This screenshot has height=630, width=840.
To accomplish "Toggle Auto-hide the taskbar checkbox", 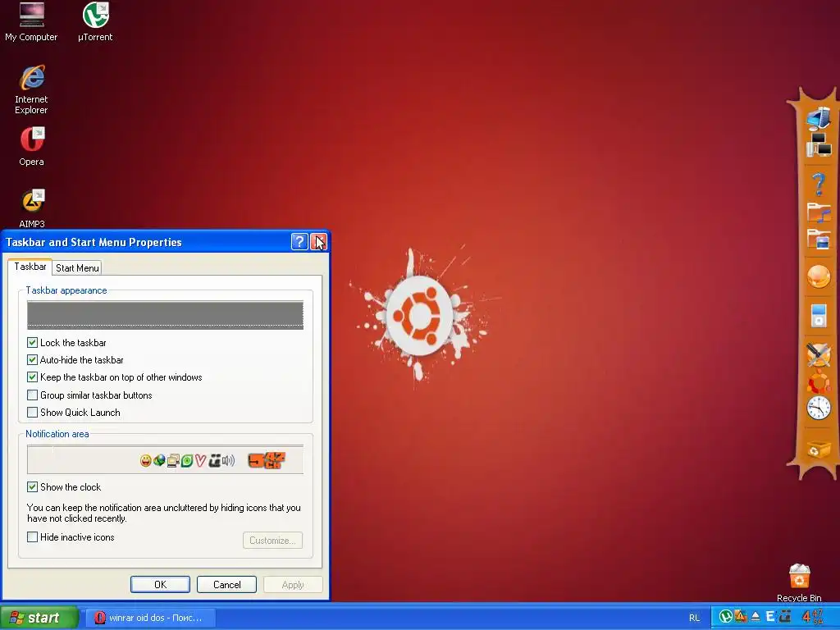I will (32, 360).
